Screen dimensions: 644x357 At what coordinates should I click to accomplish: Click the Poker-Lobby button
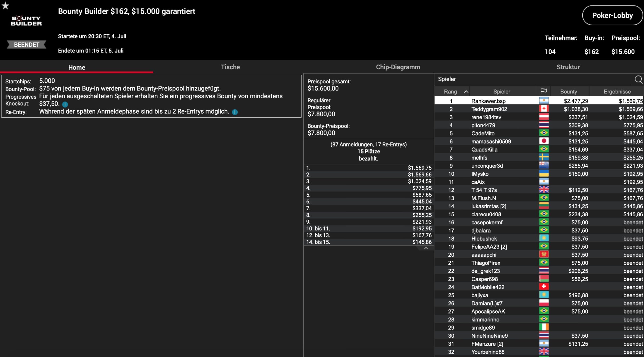tap(612, 16)
